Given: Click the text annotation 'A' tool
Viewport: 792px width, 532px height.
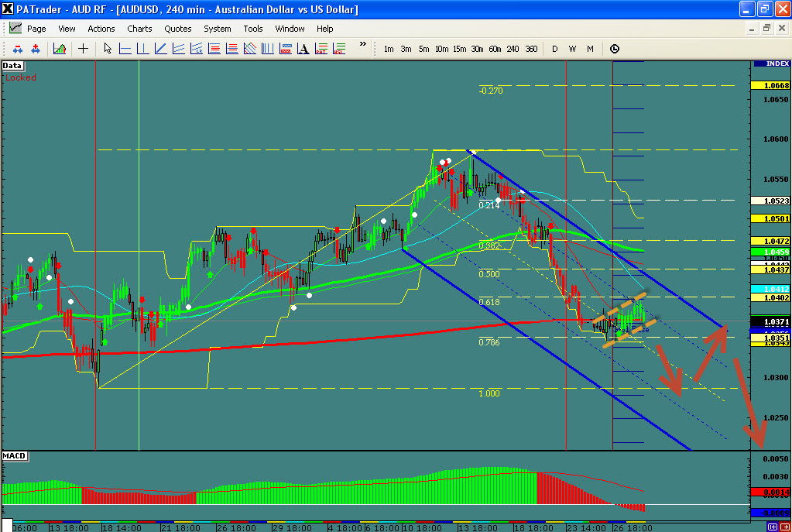Looking at the screenshot, I should coord(303,49).
